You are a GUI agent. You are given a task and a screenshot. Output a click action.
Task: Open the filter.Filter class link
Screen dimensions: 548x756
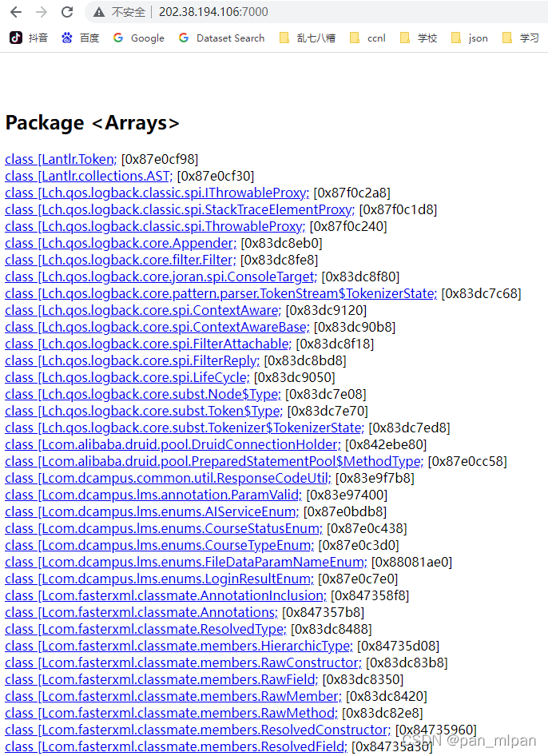(x=121, y=260)
